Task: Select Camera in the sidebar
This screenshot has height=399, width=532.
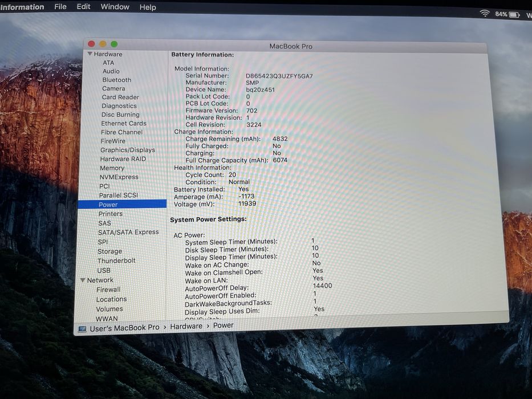Action: pyautogui.click(x=113, y=88)
